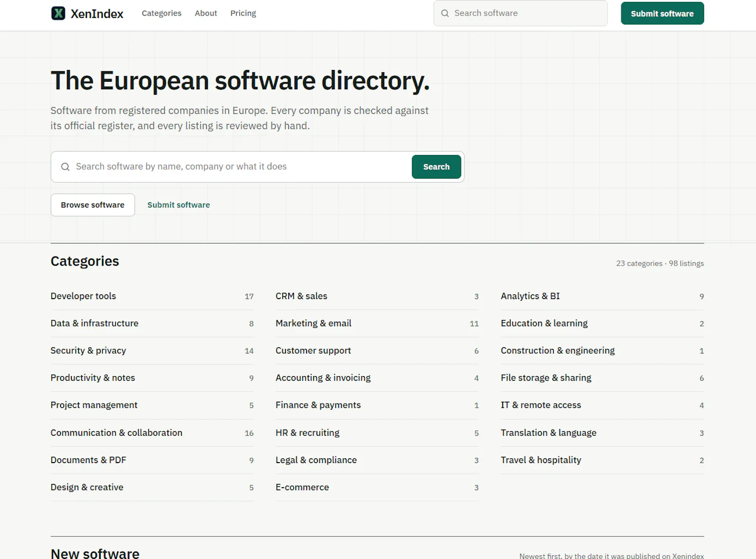Open the E-commerce category

377,487
